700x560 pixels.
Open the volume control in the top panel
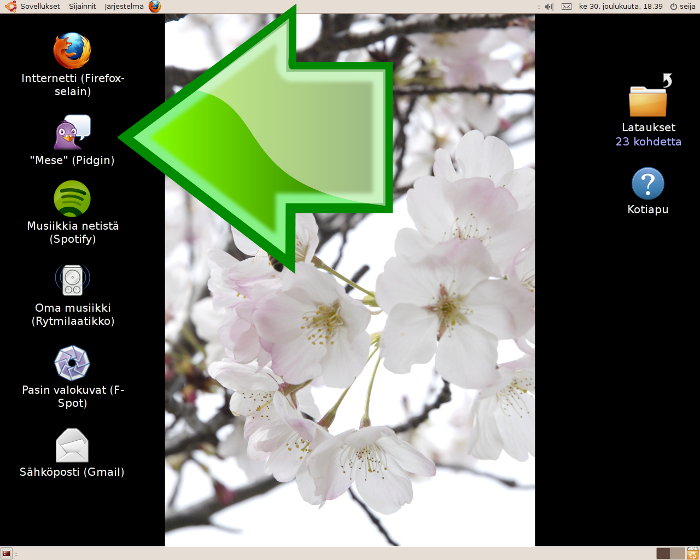click(549, 6)
